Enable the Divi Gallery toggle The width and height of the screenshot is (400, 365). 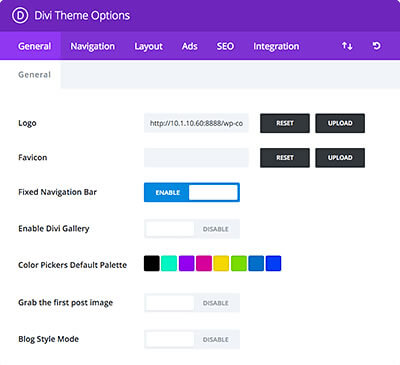pos(192,229)
